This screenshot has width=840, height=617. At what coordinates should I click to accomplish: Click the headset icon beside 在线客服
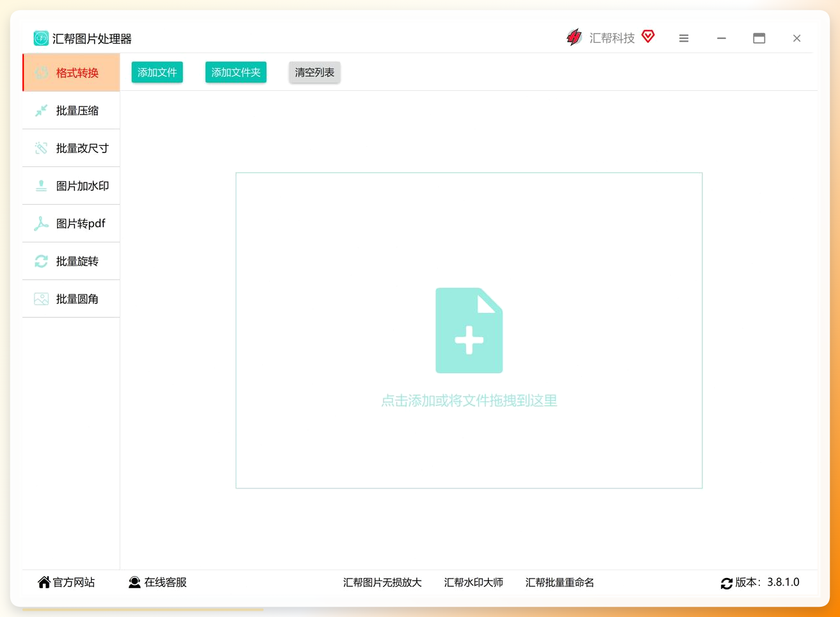(x=134, y=582)
